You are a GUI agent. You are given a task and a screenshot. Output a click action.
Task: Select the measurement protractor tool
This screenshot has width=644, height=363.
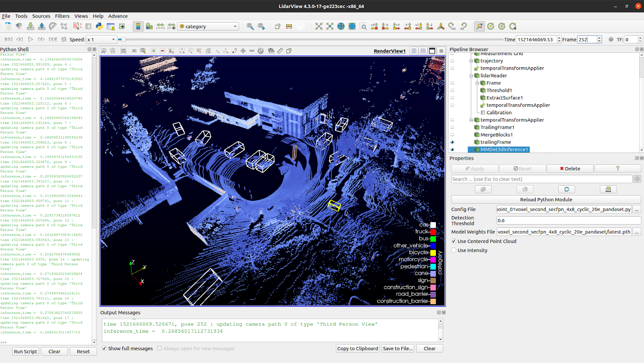tap(52, 26)
